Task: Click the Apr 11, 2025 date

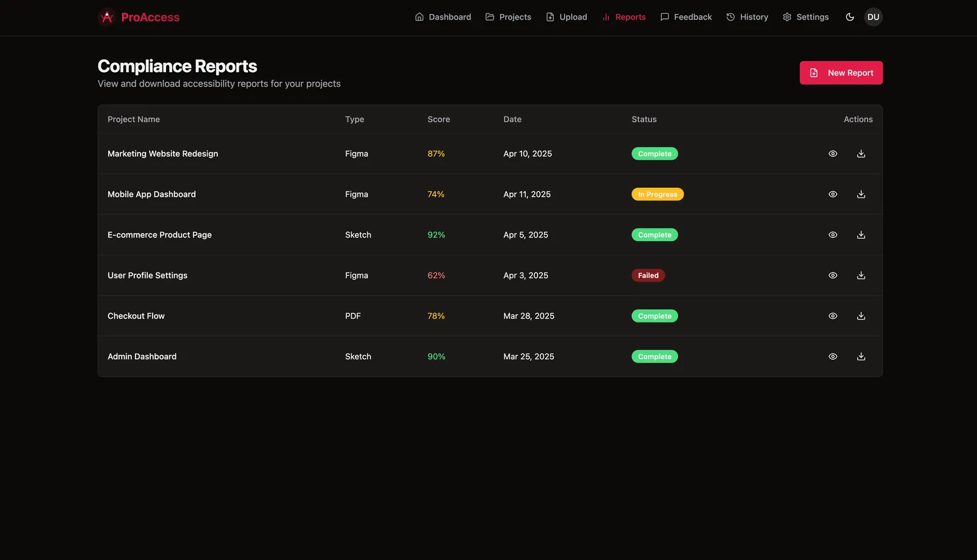Action: coord(527,194)
